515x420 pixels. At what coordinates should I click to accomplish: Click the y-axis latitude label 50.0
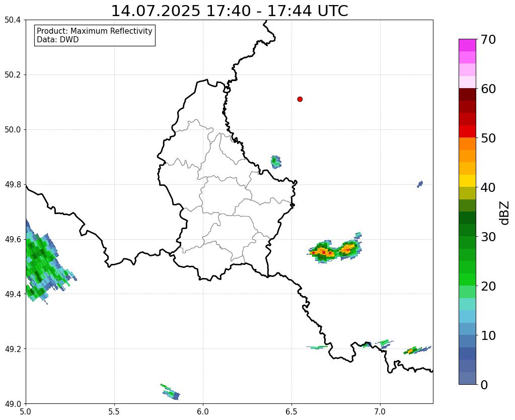pos(13,130)
